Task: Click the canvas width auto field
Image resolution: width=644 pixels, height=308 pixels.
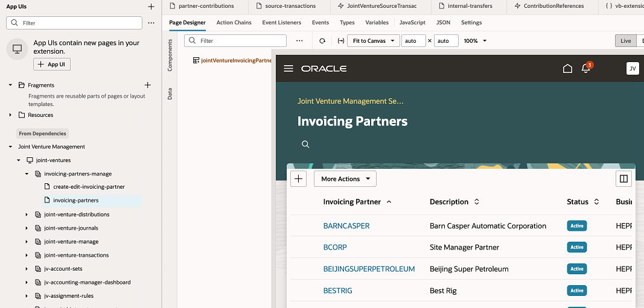Action: [413, 40]
